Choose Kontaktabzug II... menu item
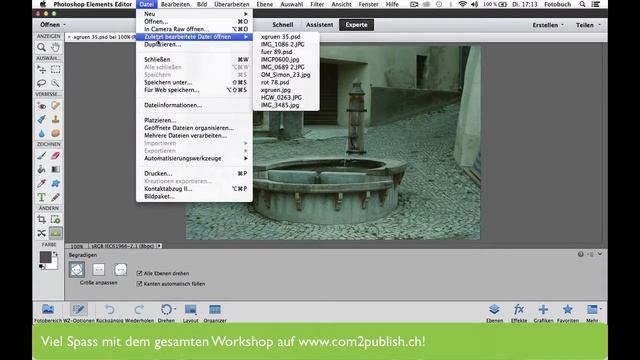 tap(194, 189)
